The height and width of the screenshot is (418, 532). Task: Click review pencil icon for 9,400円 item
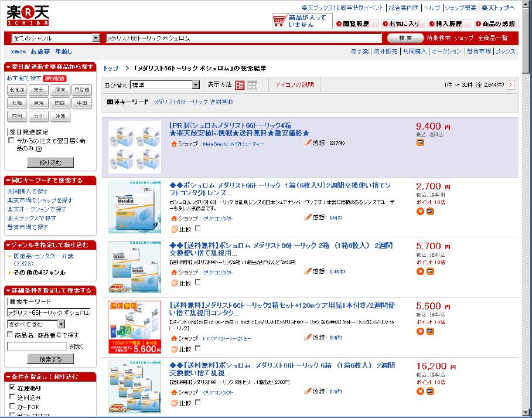point(308,143)
